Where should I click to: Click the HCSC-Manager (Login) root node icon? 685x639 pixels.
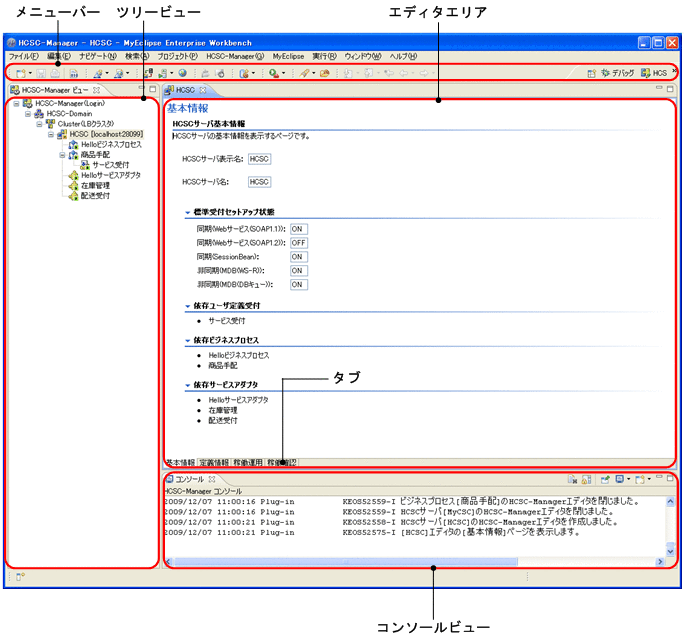[27, 103]
